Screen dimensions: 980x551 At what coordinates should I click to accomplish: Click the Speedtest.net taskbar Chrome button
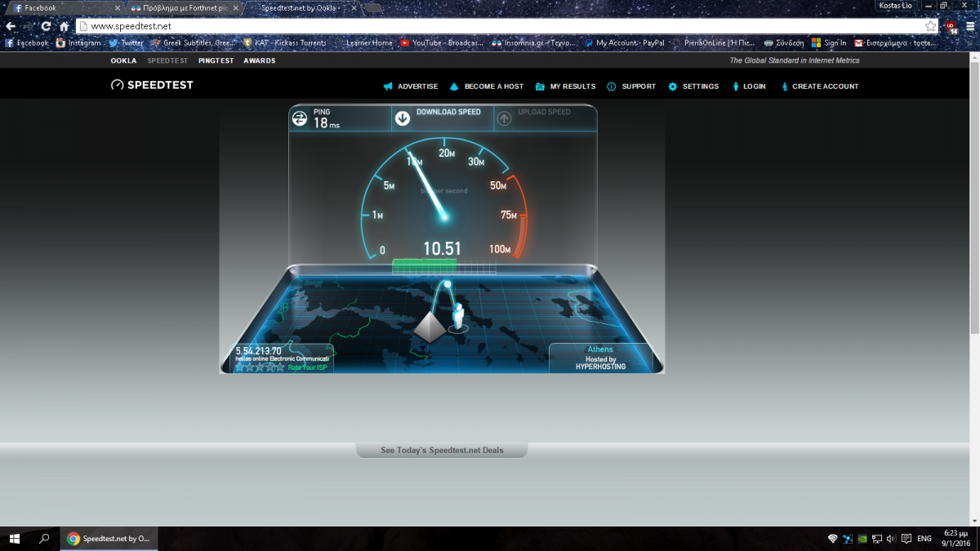pos(109,539)
